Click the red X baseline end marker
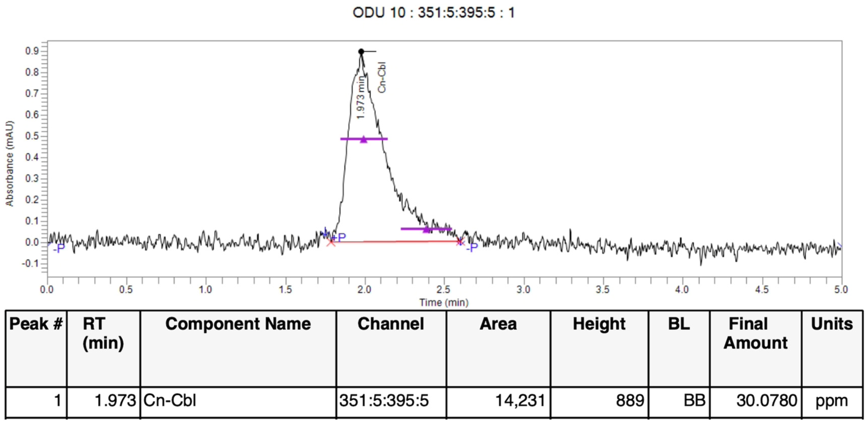This screenshot has height=425, width=868. click(x=460, y=242)
